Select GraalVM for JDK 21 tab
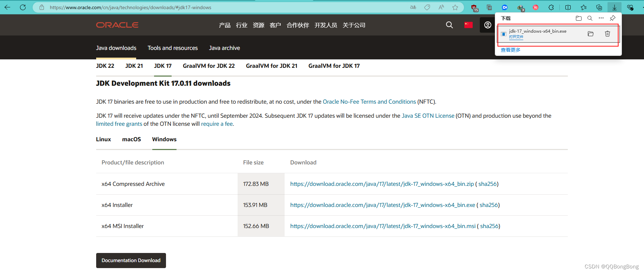 pos(272,66)
